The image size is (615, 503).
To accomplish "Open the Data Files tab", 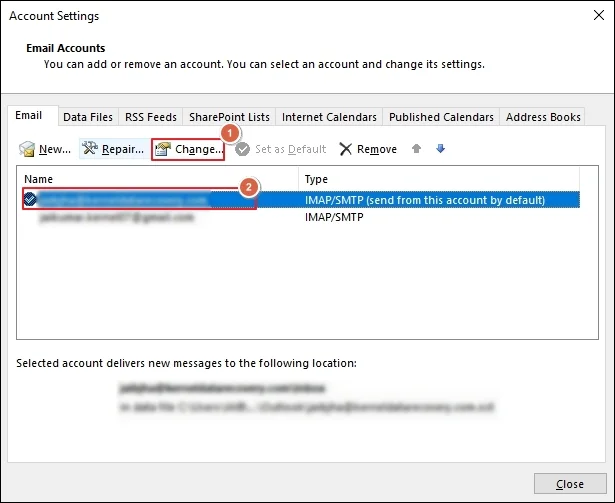I will coord(88,117).
